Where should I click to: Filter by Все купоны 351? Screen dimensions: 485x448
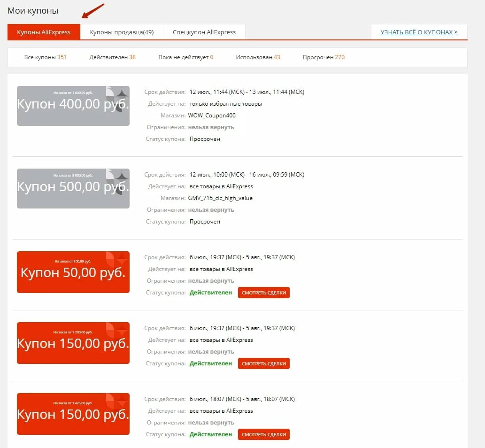pos(45,57)
